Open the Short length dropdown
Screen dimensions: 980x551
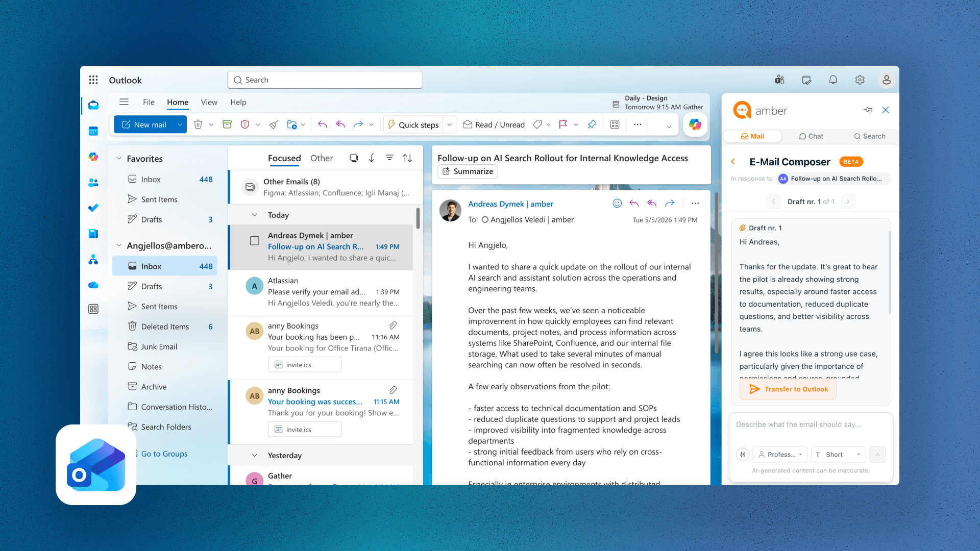pos(839,455)
